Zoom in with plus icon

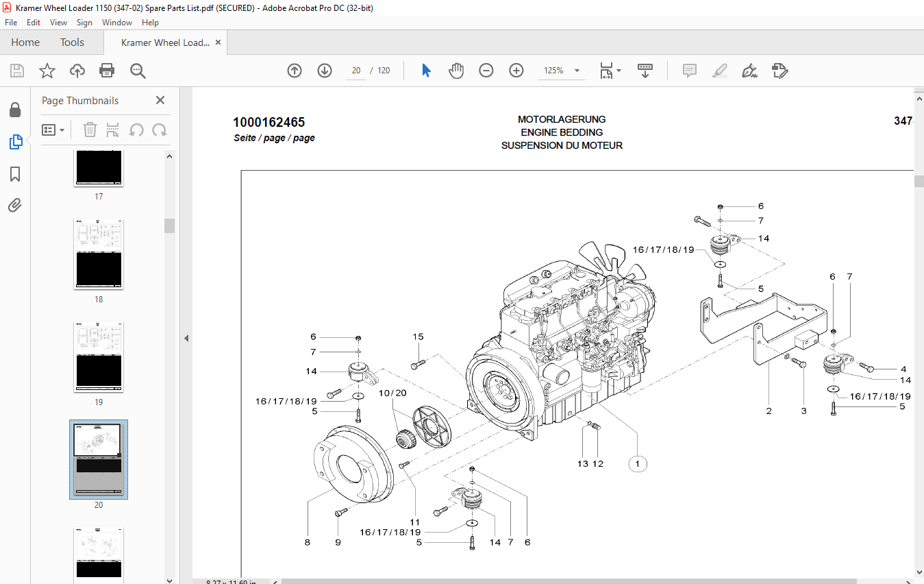(516, 71)
